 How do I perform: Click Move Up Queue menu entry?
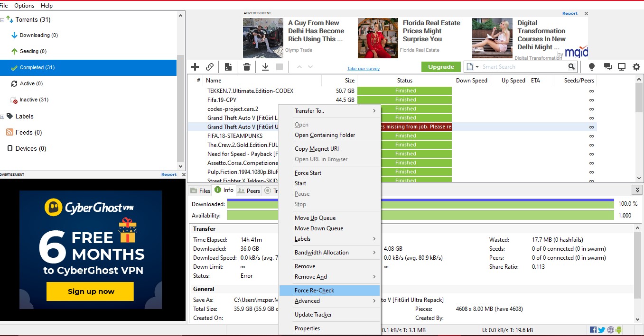point(330,218)
